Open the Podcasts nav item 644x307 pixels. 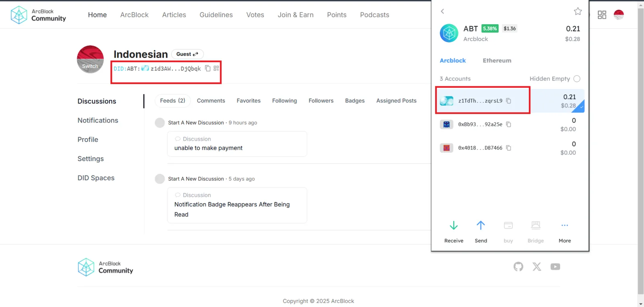pyautogui.click(x=375, y=15)
